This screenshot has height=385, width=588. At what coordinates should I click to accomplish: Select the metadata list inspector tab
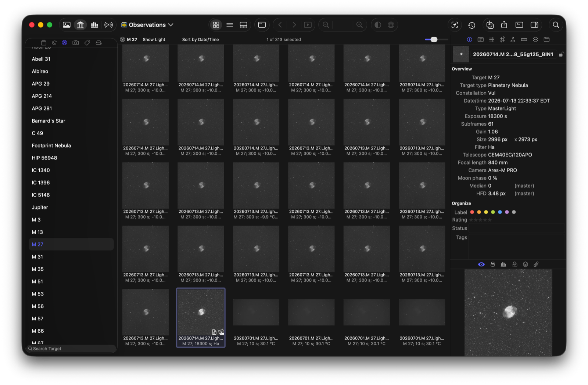[480, 39]
